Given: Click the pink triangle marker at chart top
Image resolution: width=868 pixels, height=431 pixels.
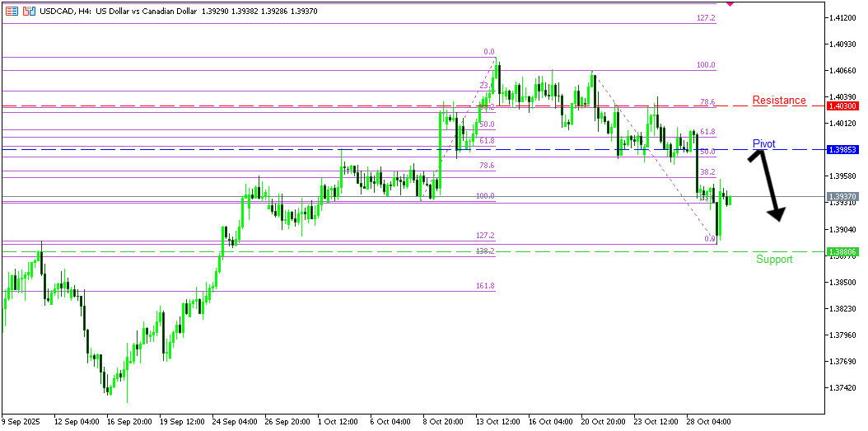Looking at the screenshot, I should [x=730, y=5].
